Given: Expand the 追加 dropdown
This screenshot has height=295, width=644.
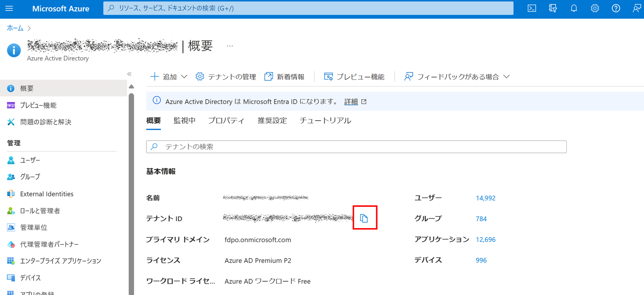Looking at the screenshot, I should [168, 77].
